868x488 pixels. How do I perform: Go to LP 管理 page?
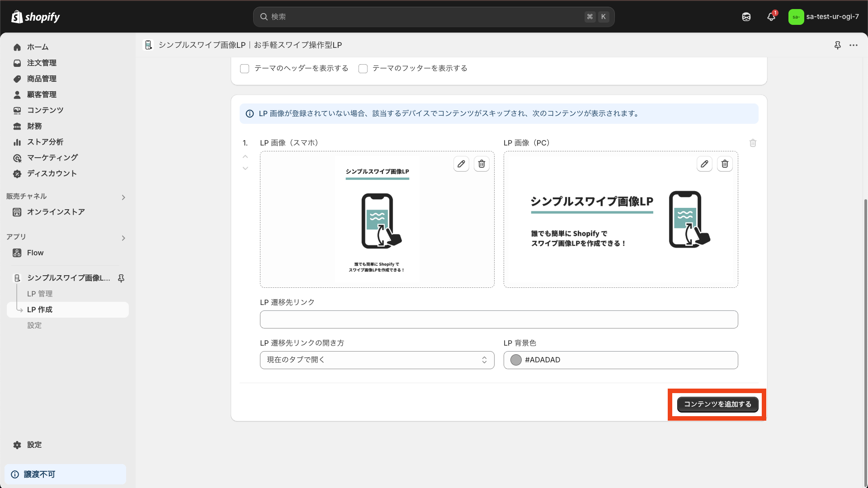pos(40,294)
